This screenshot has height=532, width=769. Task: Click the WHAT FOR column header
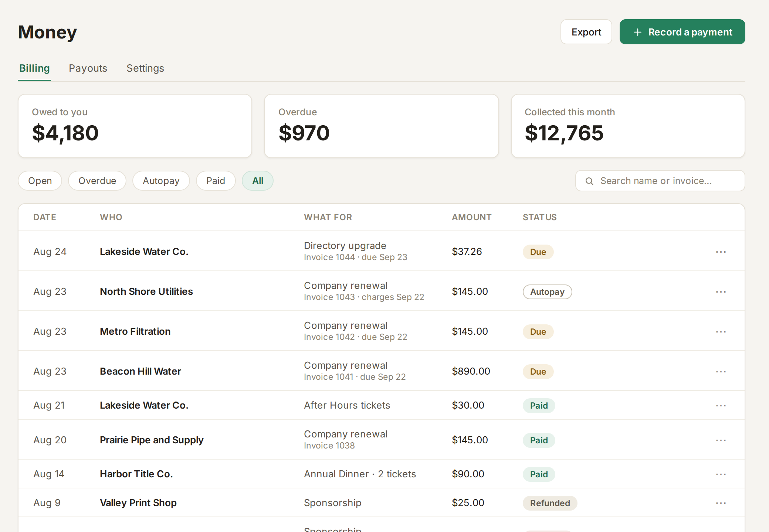click(328, 217)
